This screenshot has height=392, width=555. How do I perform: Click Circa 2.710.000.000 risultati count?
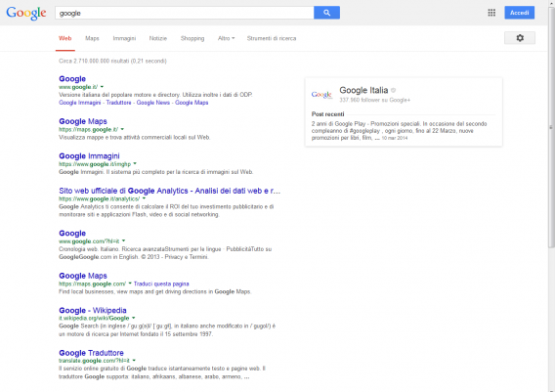112,61
